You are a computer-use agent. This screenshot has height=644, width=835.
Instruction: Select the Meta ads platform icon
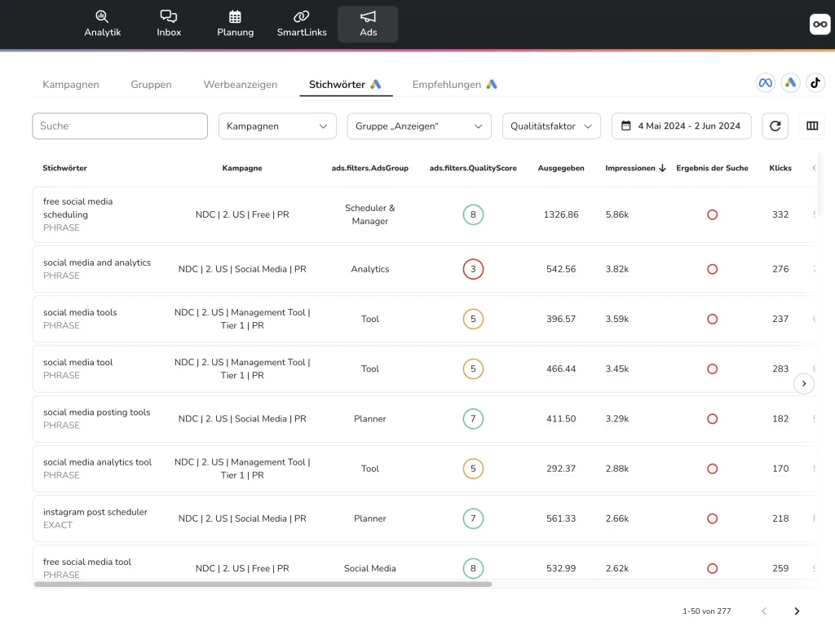[765, 82]
